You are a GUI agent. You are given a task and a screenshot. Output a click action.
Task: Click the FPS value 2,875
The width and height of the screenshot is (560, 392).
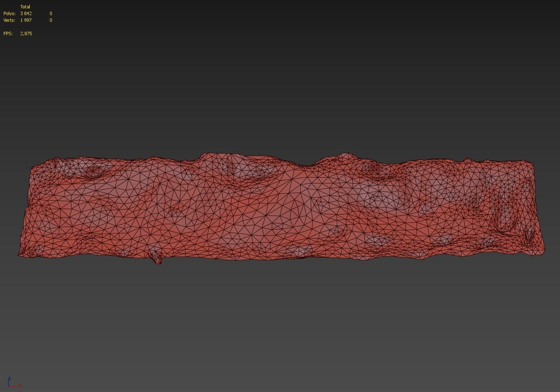26,33
